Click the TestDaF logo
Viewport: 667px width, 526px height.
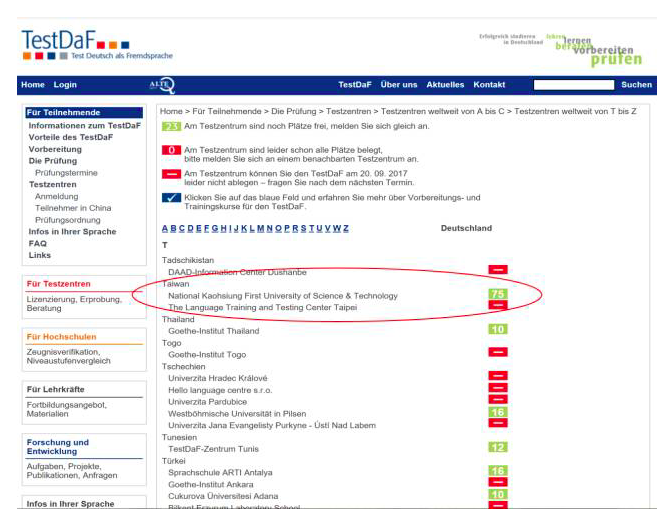click(97, 45)
